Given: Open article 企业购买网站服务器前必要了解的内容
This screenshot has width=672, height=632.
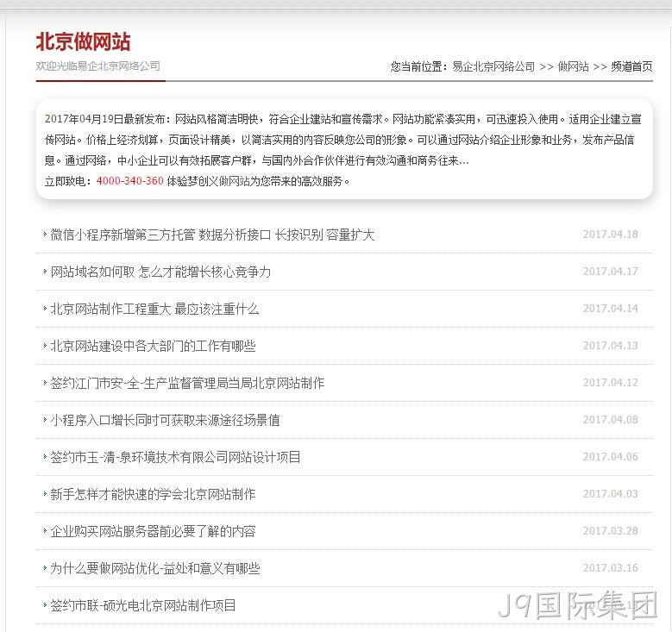Looking at the screenshot, I should pyautogui.click(x=153, y=531).
